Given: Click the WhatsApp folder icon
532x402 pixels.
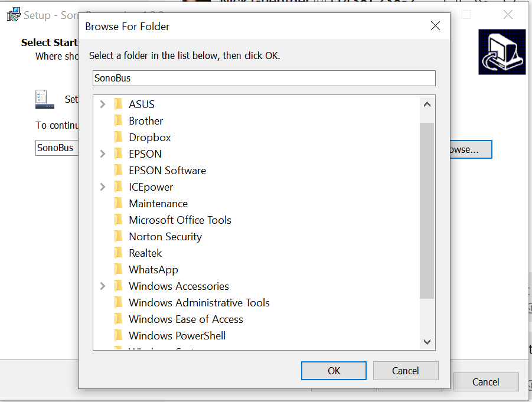Looking at the screenshot, I should (118, 270).
